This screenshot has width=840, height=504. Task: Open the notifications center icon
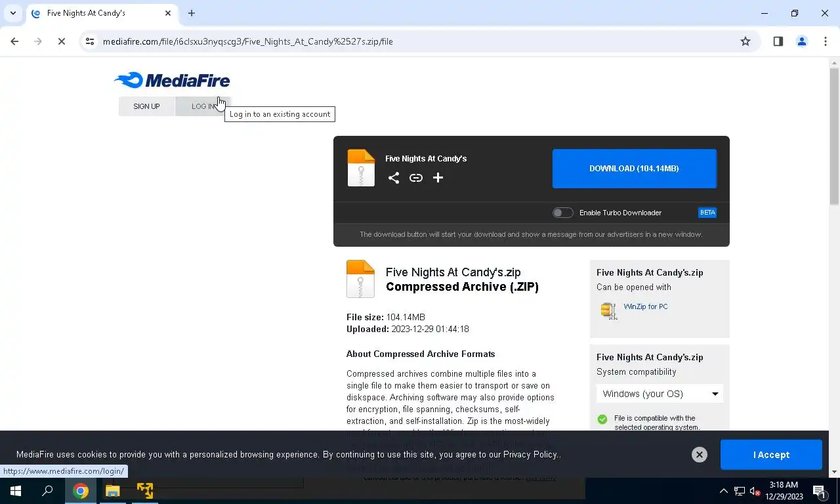pos(820,491)
